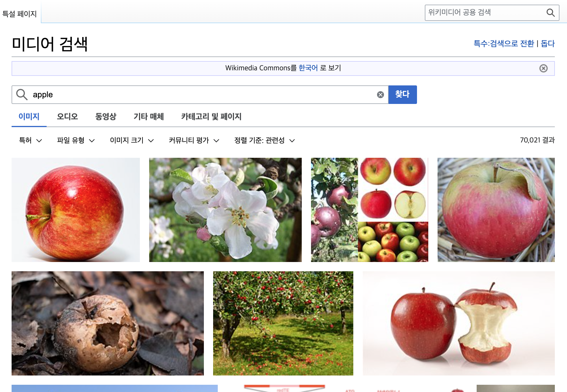Switch to the 오디오 tab
Screen dimensions: 567x392
pos(67,117)
